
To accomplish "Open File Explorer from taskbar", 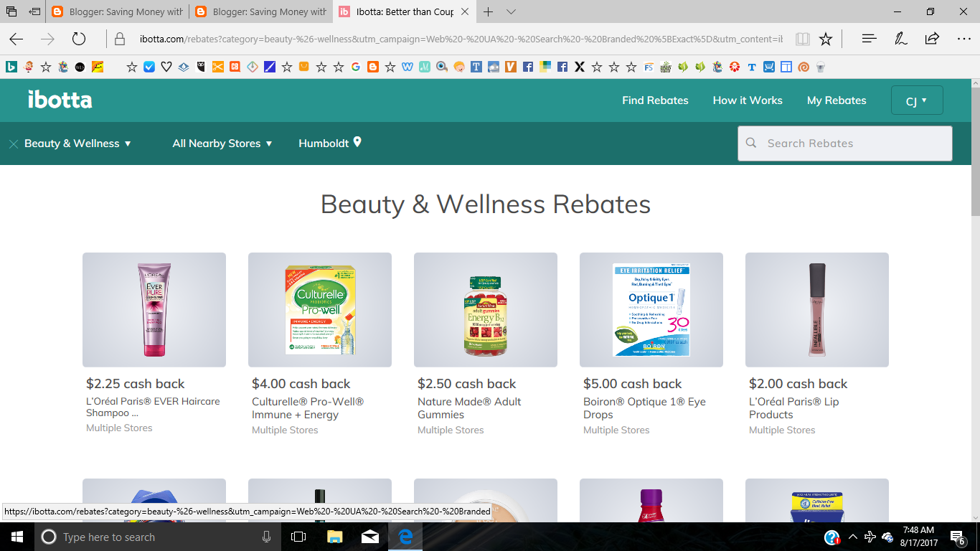I will coord(334,537).
